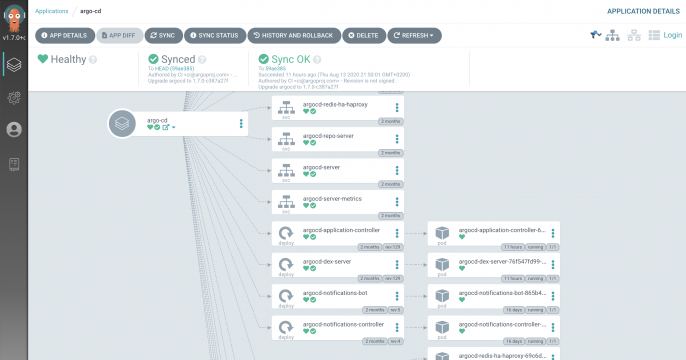Click the argocd-application-controller deploy icon
The height and width of the screenshot is (360, 686).
286,233
